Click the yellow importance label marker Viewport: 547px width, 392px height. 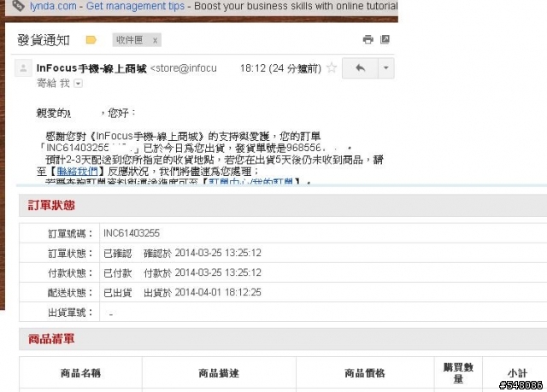point(91,40)
